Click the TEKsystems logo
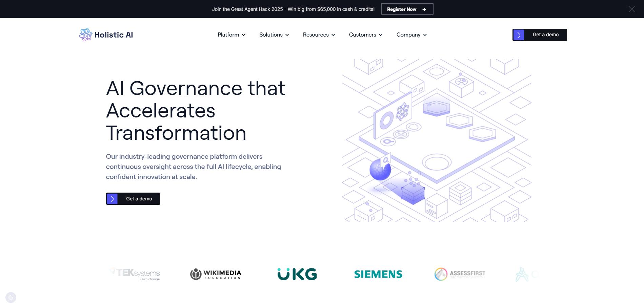Viewport: 644px width, 307px height. tap(135, 274)
